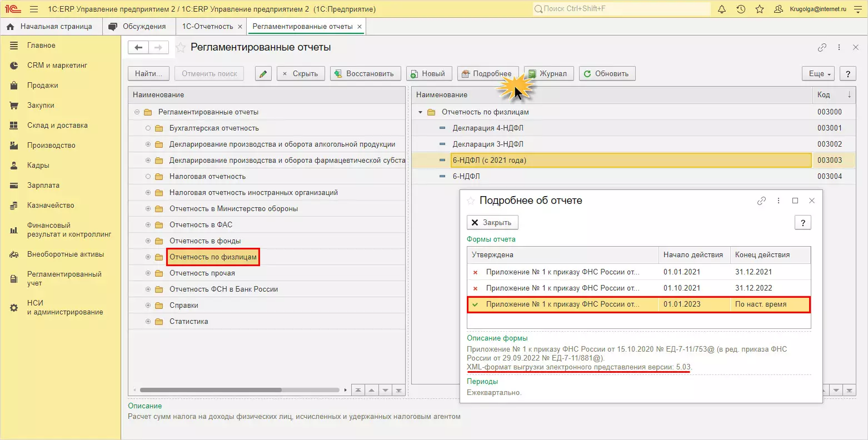The height and width of the screenshot is (440, 868).
Task: Switch to Обсуждения tab
Action: pyautogui.click(x=138, y=26)
